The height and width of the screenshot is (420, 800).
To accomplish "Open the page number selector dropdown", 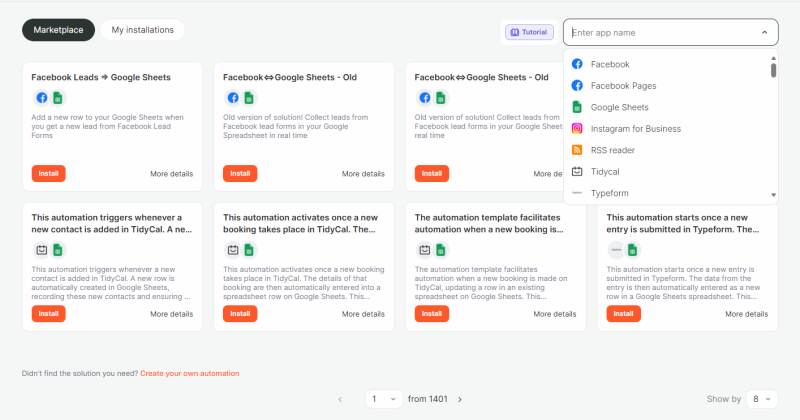I will [x=383, y=398].
